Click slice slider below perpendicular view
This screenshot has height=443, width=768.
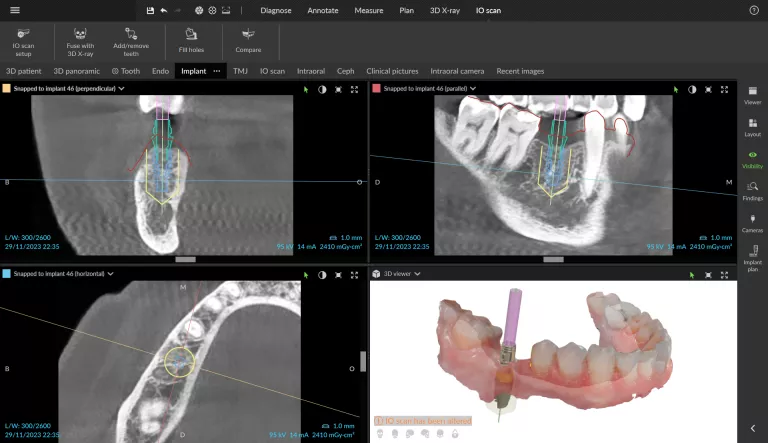pyautogui.click(x=186, y=259)
